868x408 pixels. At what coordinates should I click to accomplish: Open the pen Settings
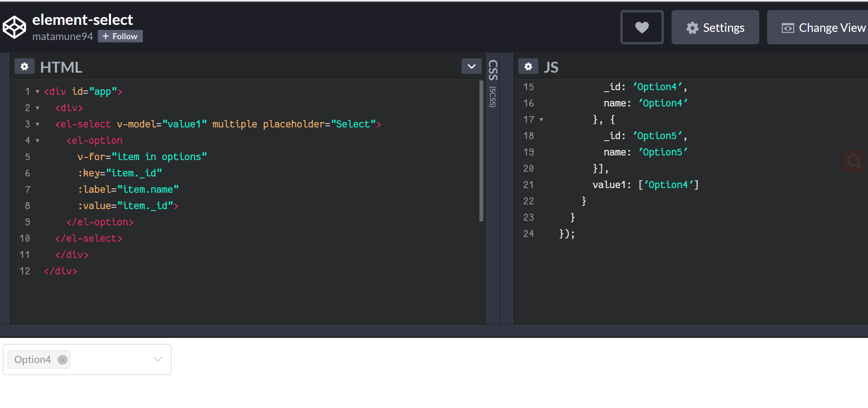[715, 27]
